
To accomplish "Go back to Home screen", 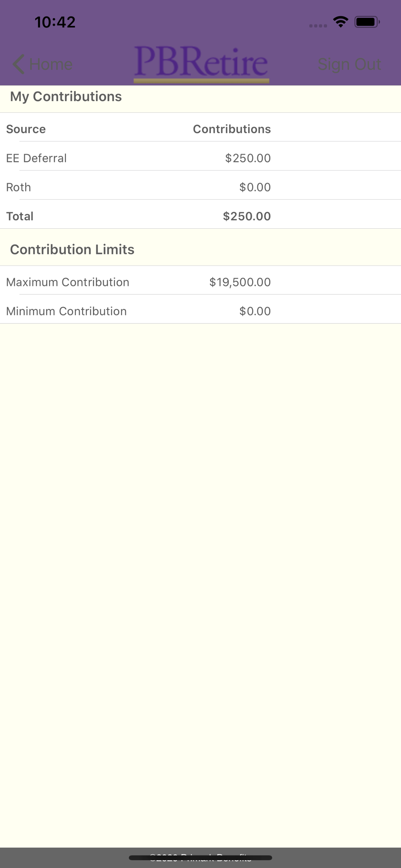I will (43, 64).
